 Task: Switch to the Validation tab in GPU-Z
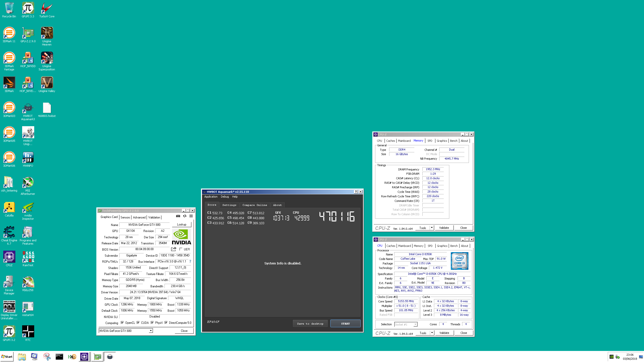coord(154,217)
